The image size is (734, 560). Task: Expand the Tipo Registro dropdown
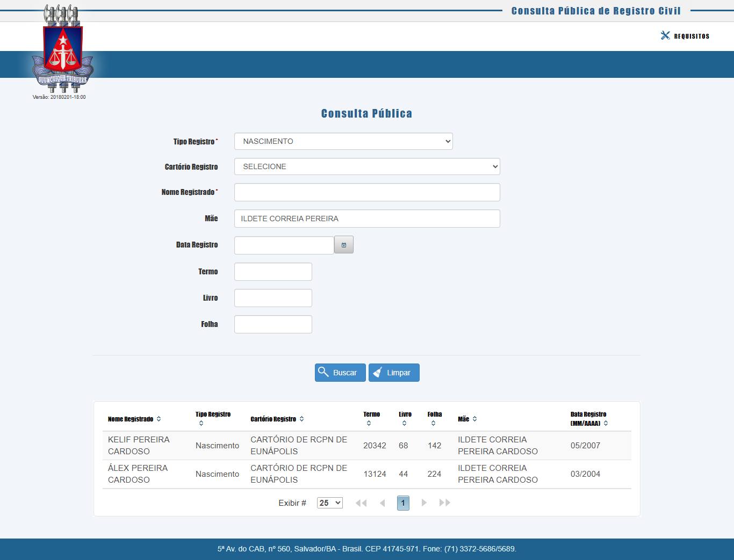click(x=343, y=141)
